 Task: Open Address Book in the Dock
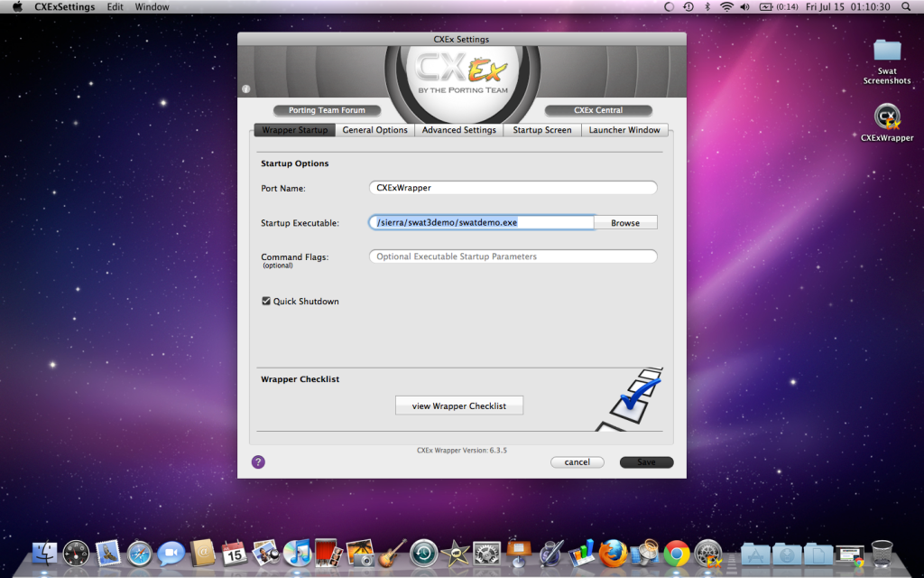coord(203,554)
